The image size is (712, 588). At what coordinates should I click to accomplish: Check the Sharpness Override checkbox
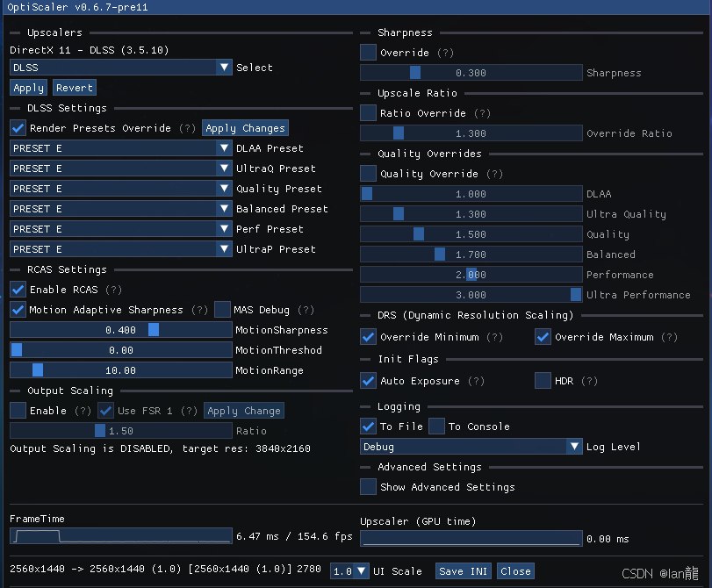369,53
